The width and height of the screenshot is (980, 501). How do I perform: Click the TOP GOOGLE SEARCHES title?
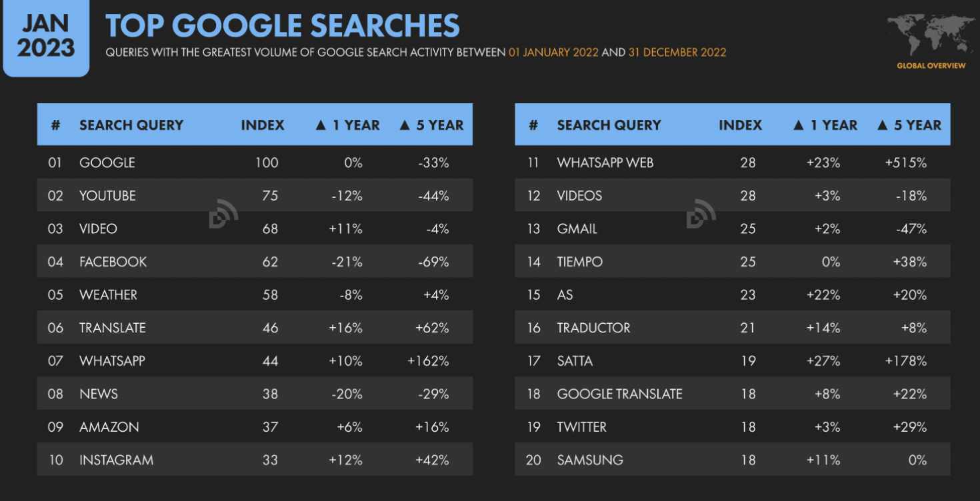click(283, 26)
